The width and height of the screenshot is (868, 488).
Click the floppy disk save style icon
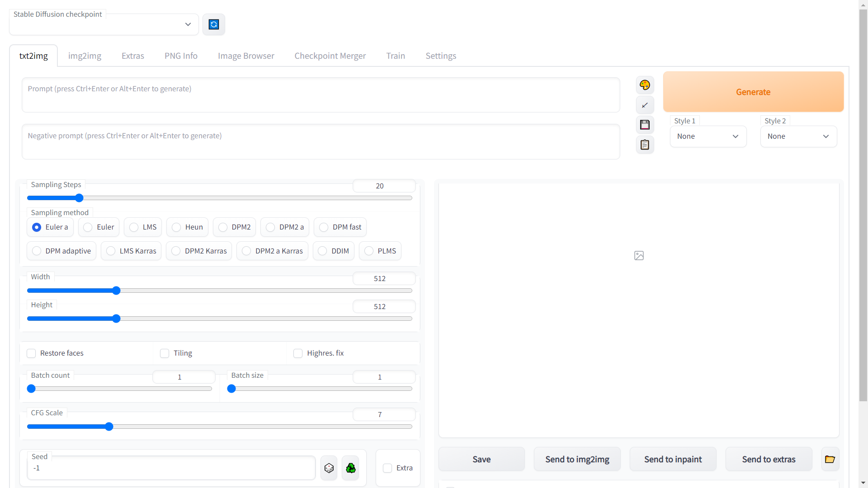pyautogui.click(x=645, y=125)
